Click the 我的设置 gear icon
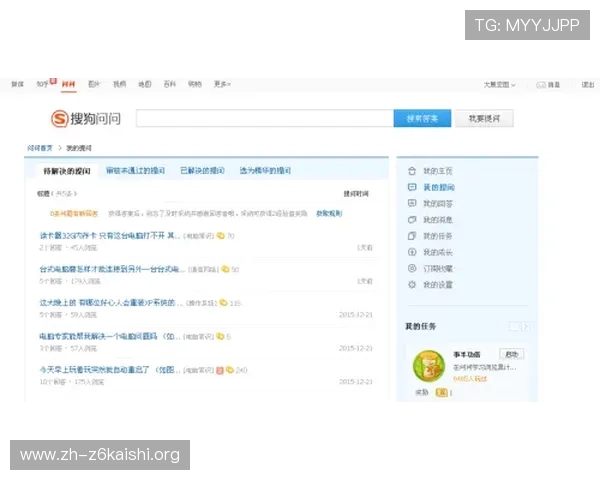 (412, 284)
